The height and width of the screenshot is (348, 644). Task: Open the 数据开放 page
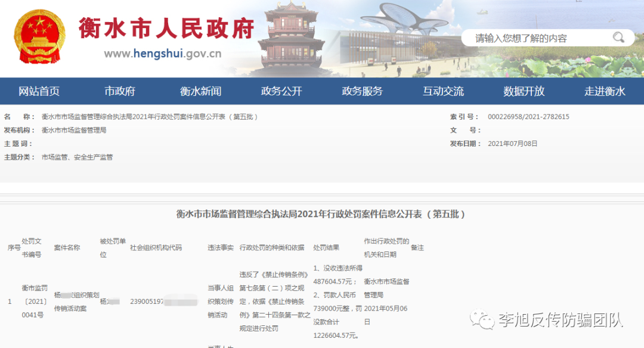524,91
